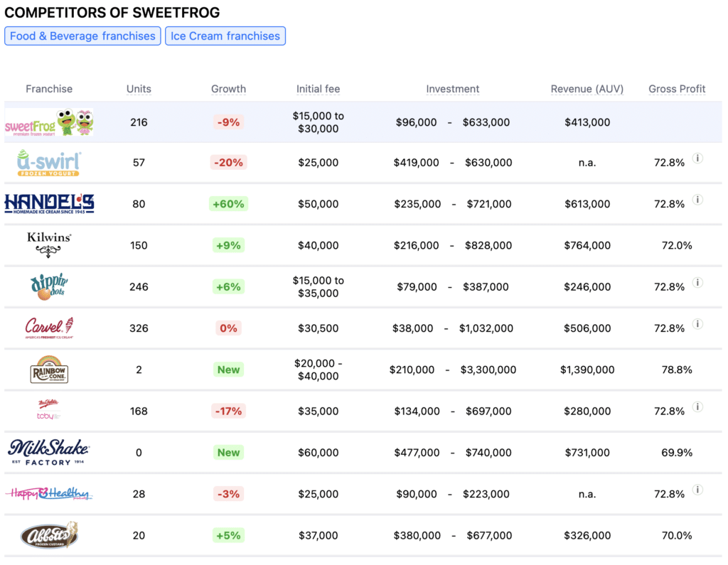Screen dimensions: 728x565
Task: Click info icon in u-swirl row
Action: tap(697, 158)
